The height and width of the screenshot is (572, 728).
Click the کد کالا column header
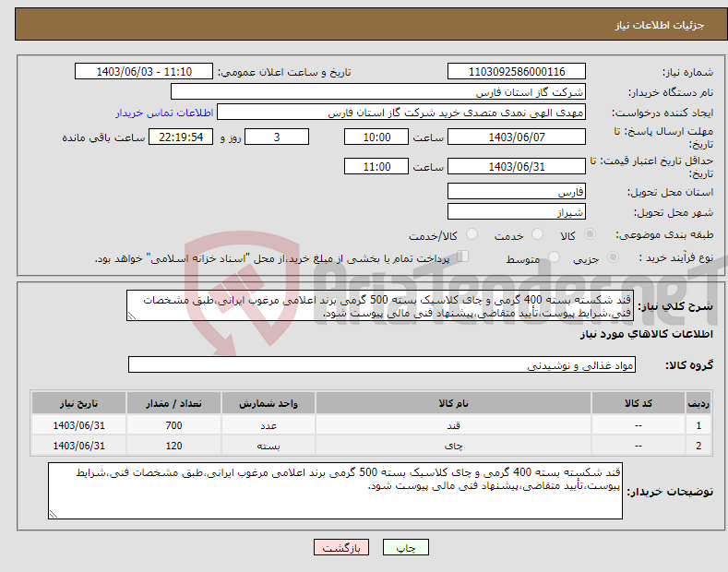[638, 403]
